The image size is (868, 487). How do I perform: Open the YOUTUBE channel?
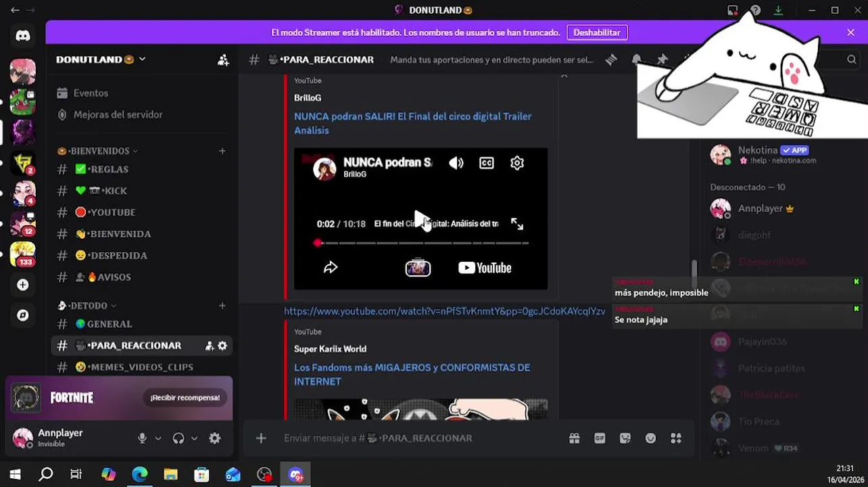coord(142,212)
